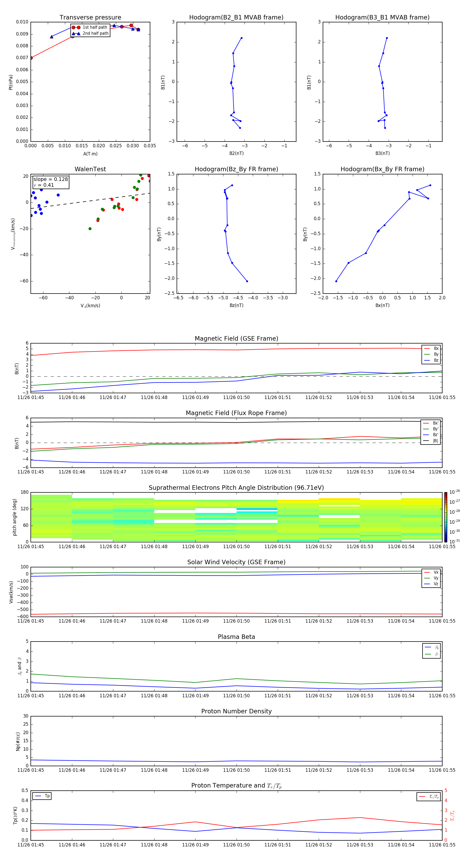Viewport: 473px width, 868px height.
Task: Click "Bx'" in the Flux Rope legend
Action: click(x=436, y=423)
